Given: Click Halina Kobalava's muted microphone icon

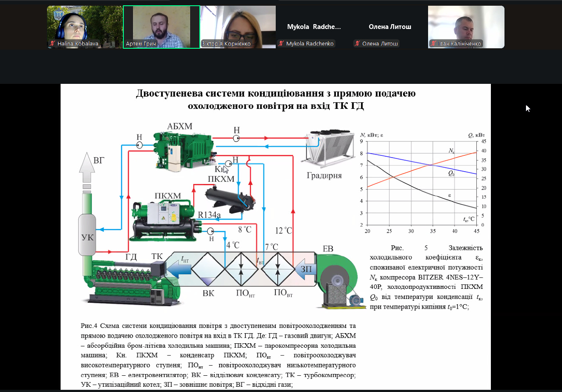Looking at the screenshot, I should [52, 44].
